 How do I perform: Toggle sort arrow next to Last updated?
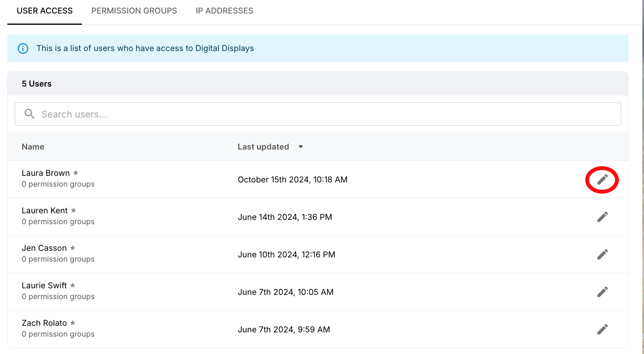301,147
